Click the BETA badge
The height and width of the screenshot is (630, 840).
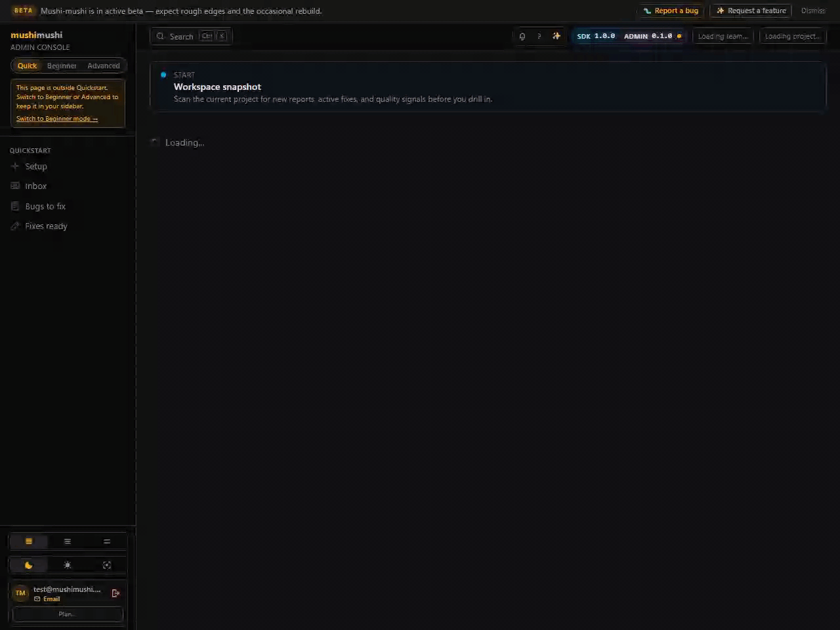click(x=24, y=10)
